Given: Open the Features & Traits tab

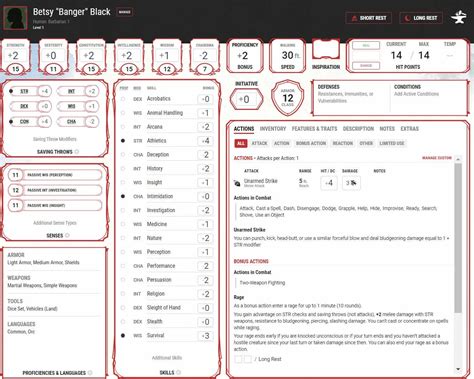Looking at the screenshot, I should pyautogui.click(x=314, y=129).
